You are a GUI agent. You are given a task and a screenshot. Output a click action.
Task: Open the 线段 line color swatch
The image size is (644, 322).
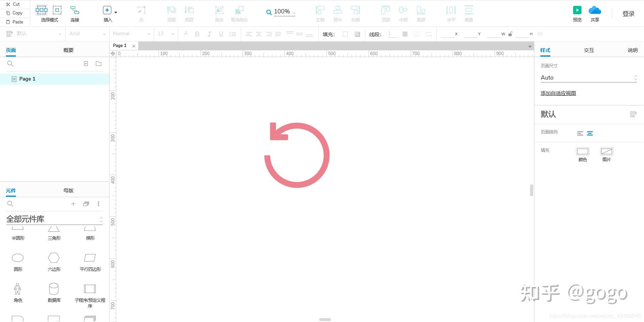click(405, 34)
